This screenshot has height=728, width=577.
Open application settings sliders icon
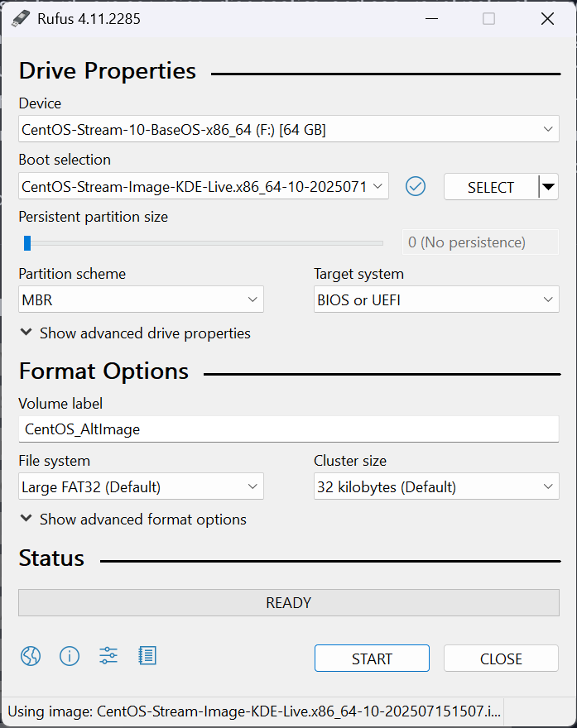click(108, 657)
